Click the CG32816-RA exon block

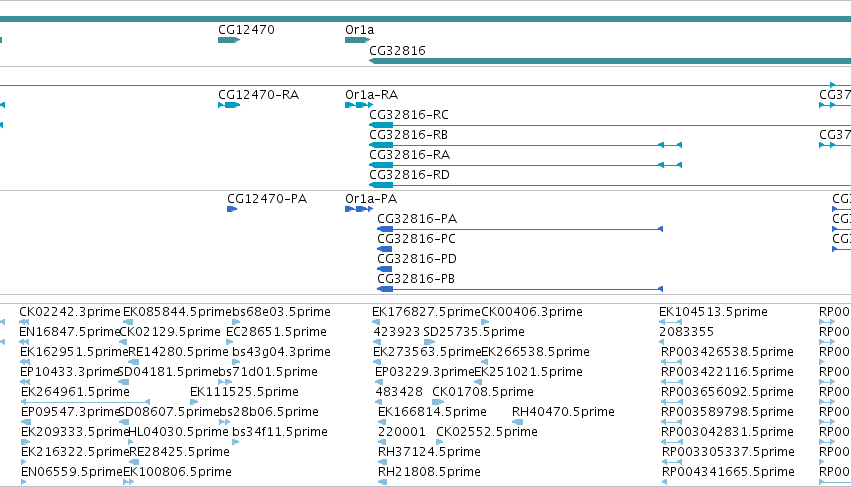point(381,165)
